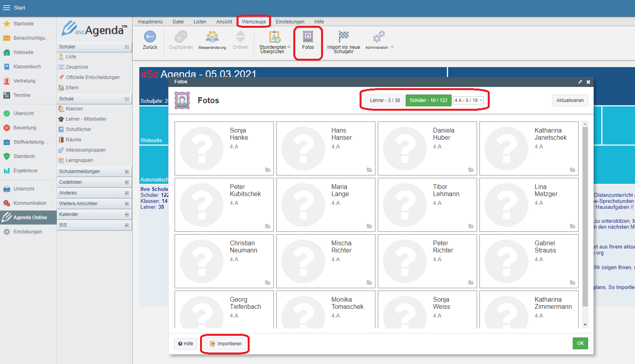Open the Ansicht menu

[224, 22]
